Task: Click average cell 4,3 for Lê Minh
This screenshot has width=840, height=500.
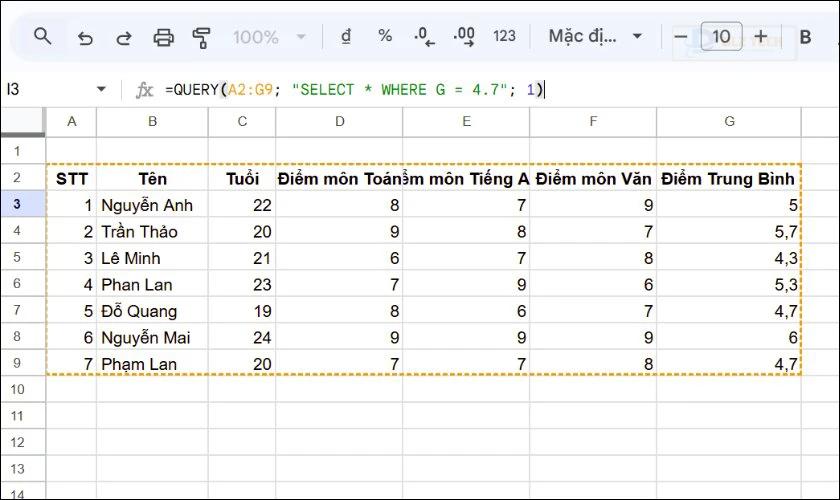Action: click(729, 258)
